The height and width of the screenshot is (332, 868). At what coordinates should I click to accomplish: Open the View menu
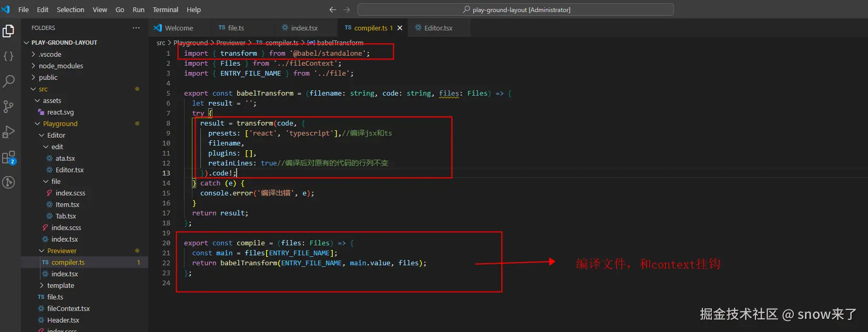(100, 9)
